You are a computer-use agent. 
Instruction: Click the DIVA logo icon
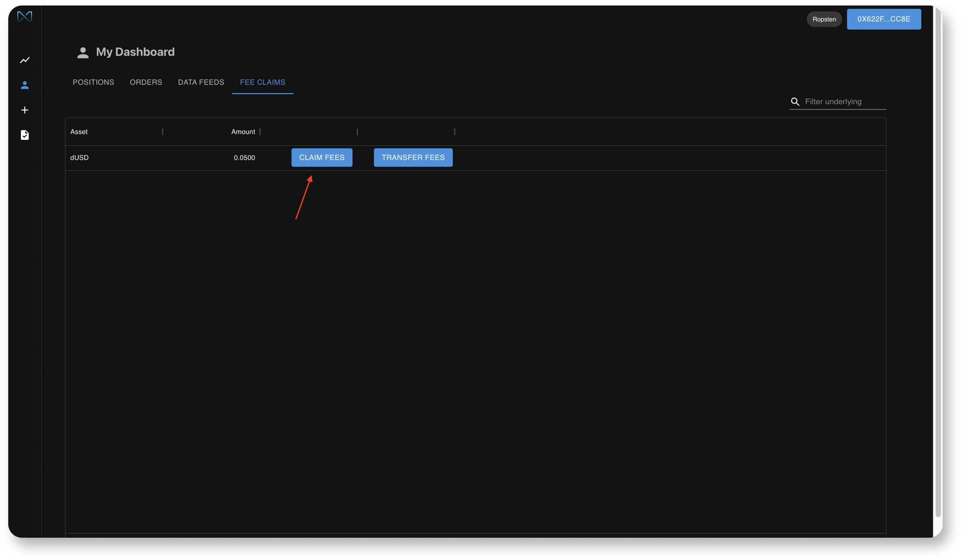click(24, 16)
